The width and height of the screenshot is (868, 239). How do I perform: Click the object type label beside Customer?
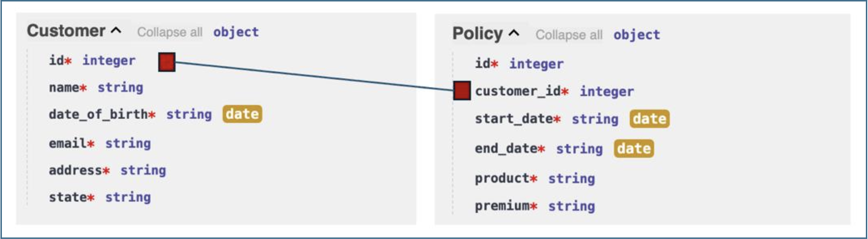(236, 32)
